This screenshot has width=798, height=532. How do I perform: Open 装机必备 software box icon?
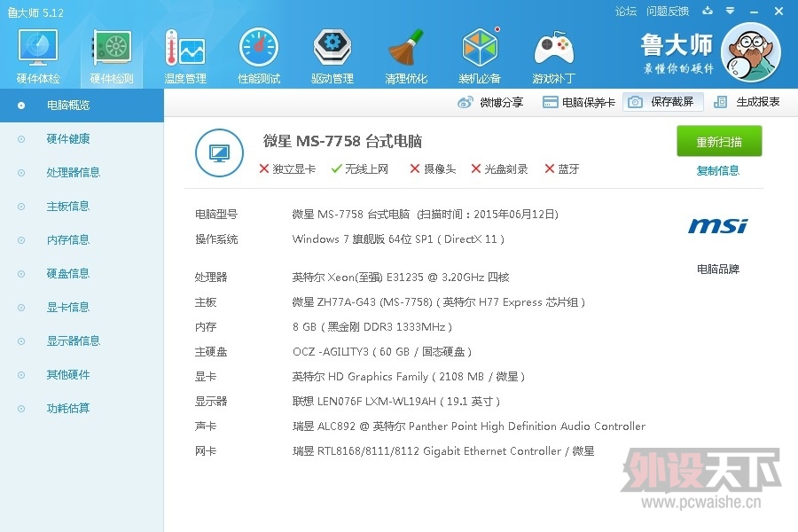pyautogui.click(x=480, y=53)
